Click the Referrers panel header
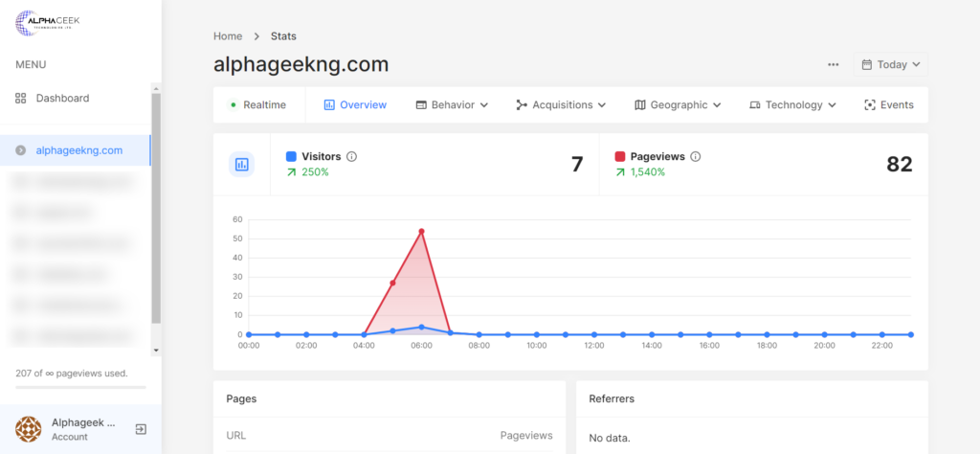Screen dimensions: 980x454 click(x=752, y=399)
